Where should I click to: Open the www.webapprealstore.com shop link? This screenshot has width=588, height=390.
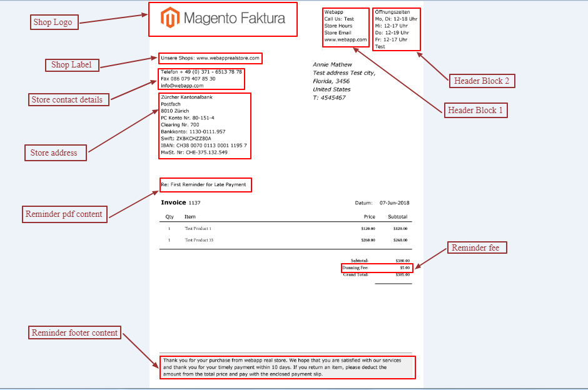[228, 58]
